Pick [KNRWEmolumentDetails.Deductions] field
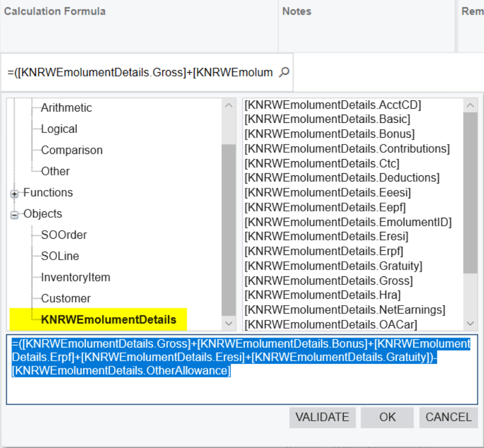This screenshot has width=484, height=448. tap(342, 178)
